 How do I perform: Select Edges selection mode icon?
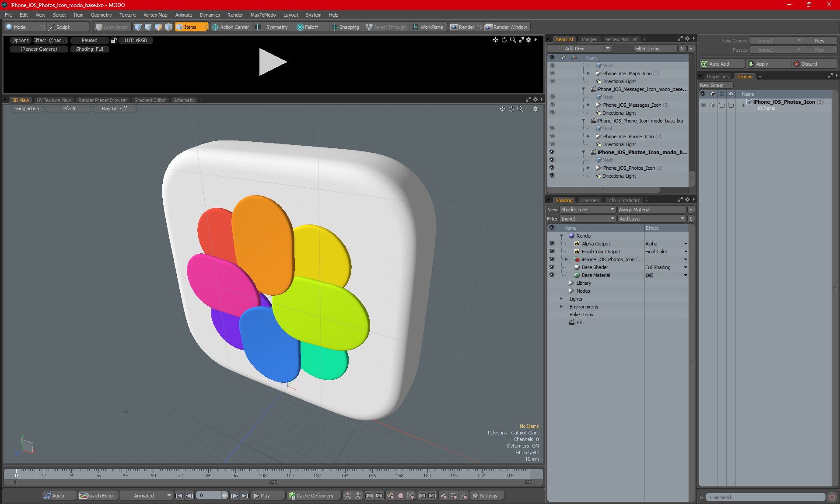pos(148,27)
